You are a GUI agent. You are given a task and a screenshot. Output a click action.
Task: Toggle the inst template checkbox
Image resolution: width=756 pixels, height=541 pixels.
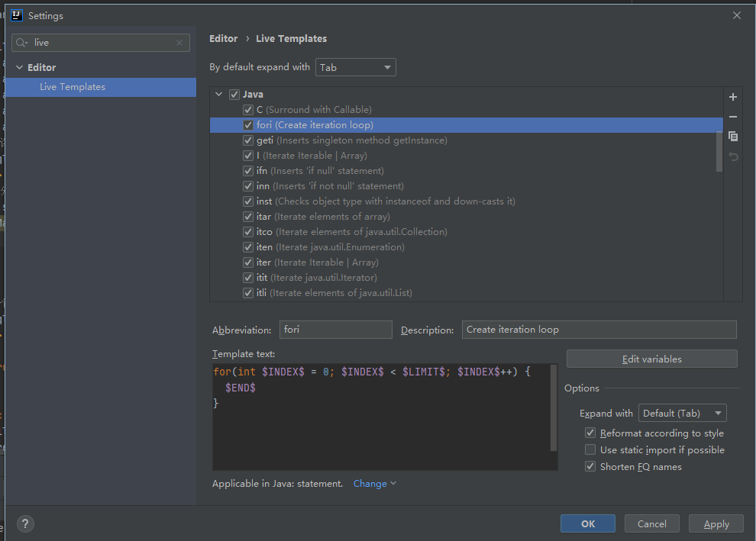coord(248,201)
